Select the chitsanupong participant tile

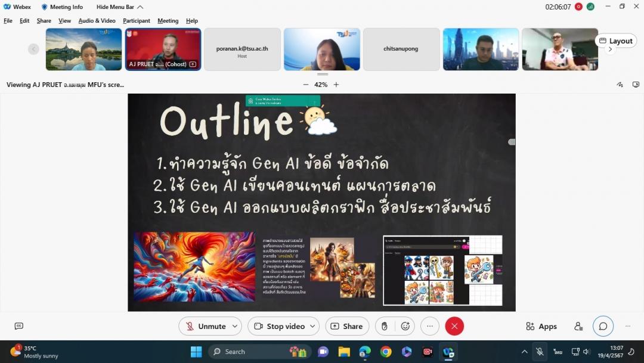401,49
